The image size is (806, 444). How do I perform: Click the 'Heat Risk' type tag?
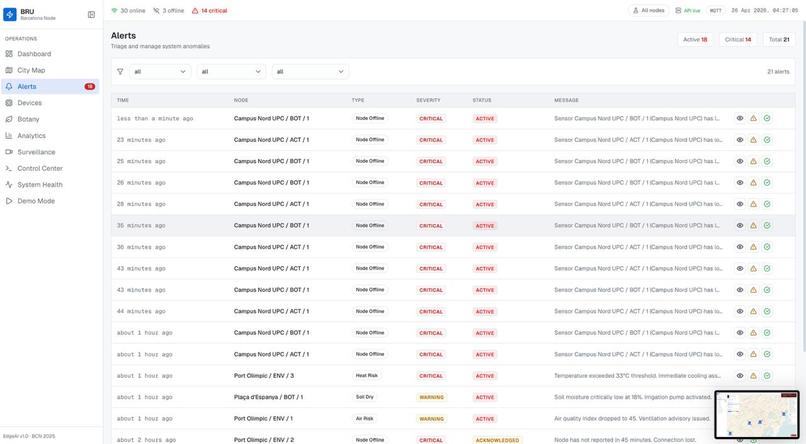click(367, 376)
